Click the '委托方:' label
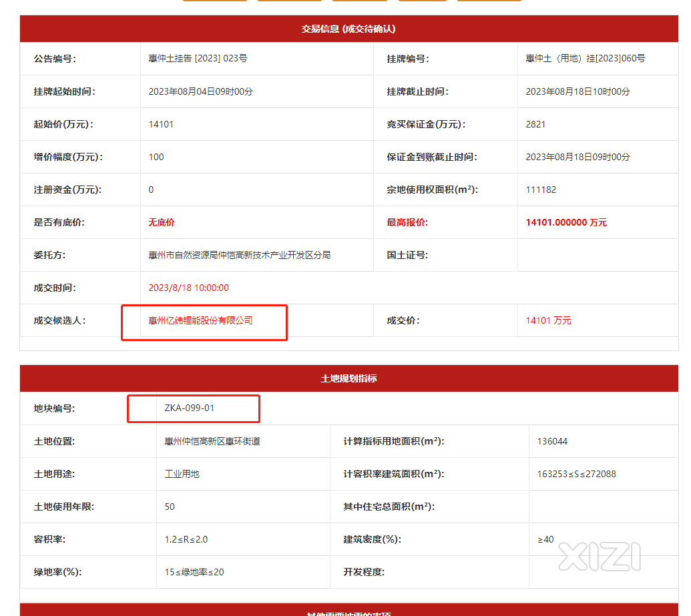The width and height of the screenshot is (691, 616). 50,255
